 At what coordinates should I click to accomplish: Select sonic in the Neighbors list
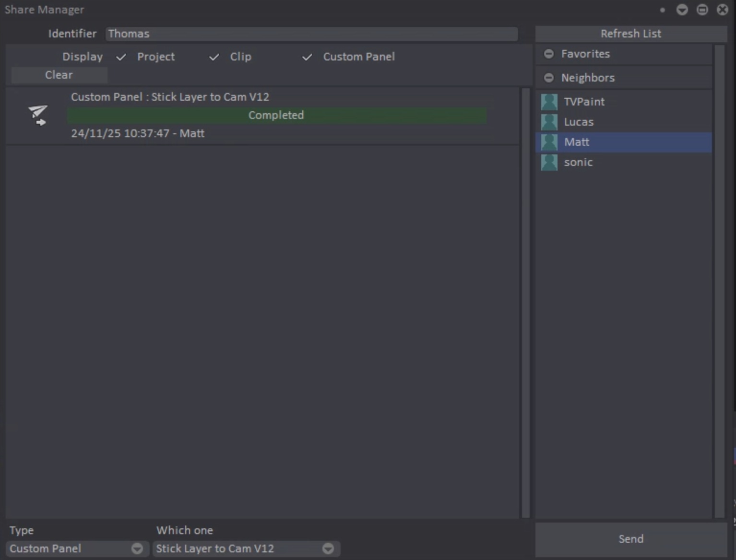579,162
